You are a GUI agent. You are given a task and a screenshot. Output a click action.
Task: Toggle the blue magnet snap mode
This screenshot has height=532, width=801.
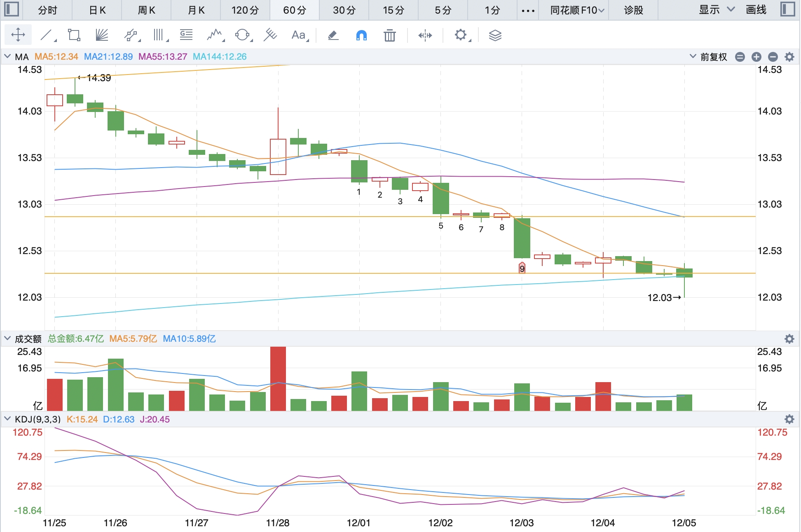tap(361, 35)
